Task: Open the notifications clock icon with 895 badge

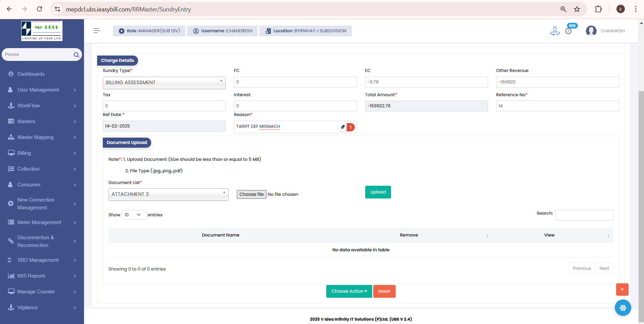Action: [569, 31]
